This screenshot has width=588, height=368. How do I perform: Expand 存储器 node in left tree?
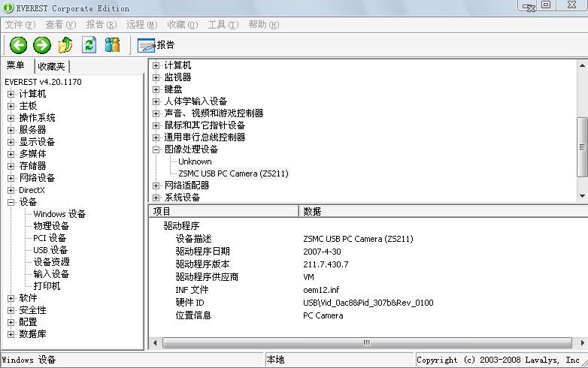click(x=11, y=166)
